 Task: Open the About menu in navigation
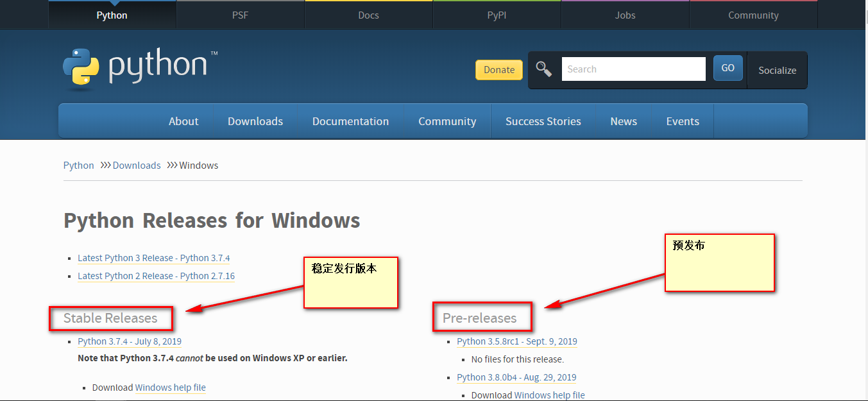(183, 121)
